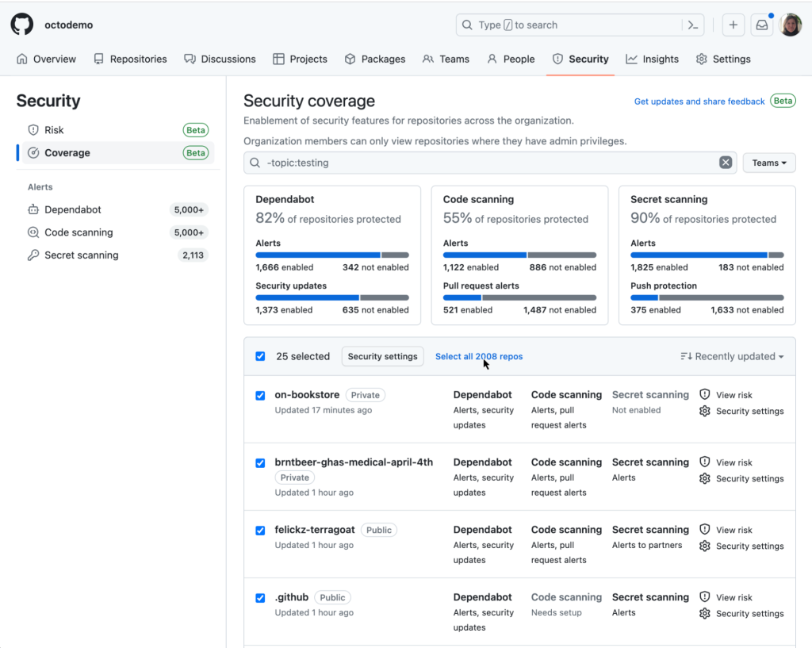Expand the Recently updated sort dropdown

point(732,357)
